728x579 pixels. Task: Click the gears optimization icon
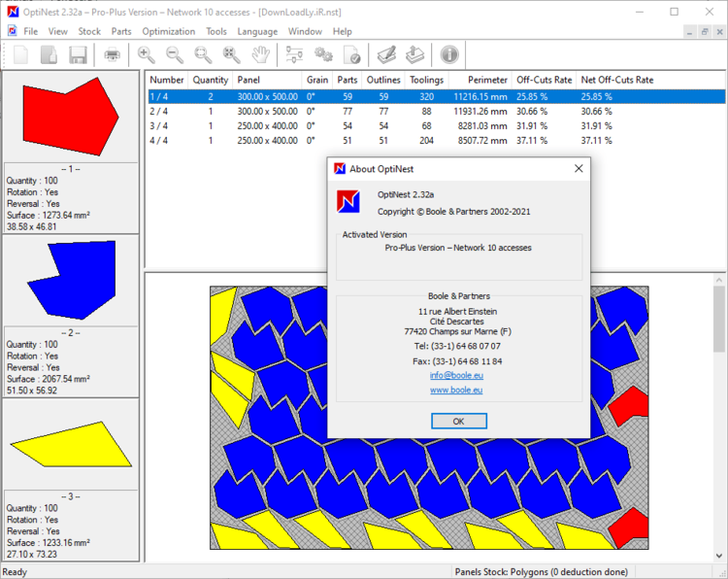(x=322, y=55)
